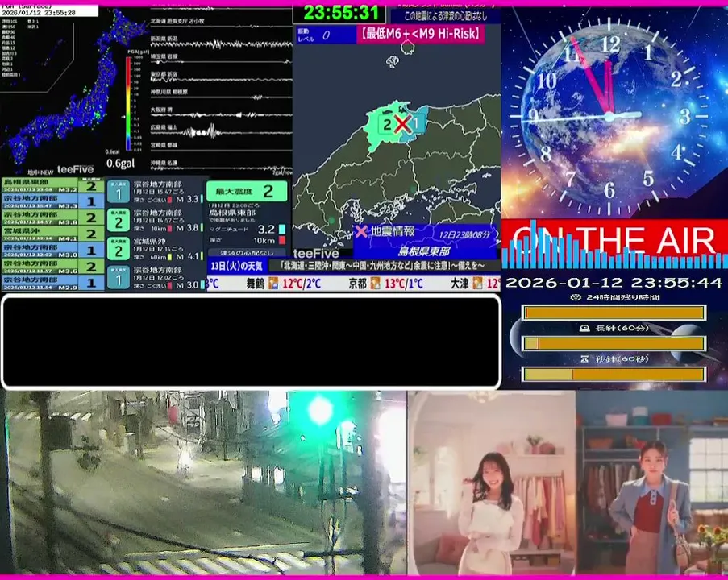This screenshot has height=580, width=728.
Task: Click the scrolling 余震に注意 news ticker
Action: (x=385, y=266)
